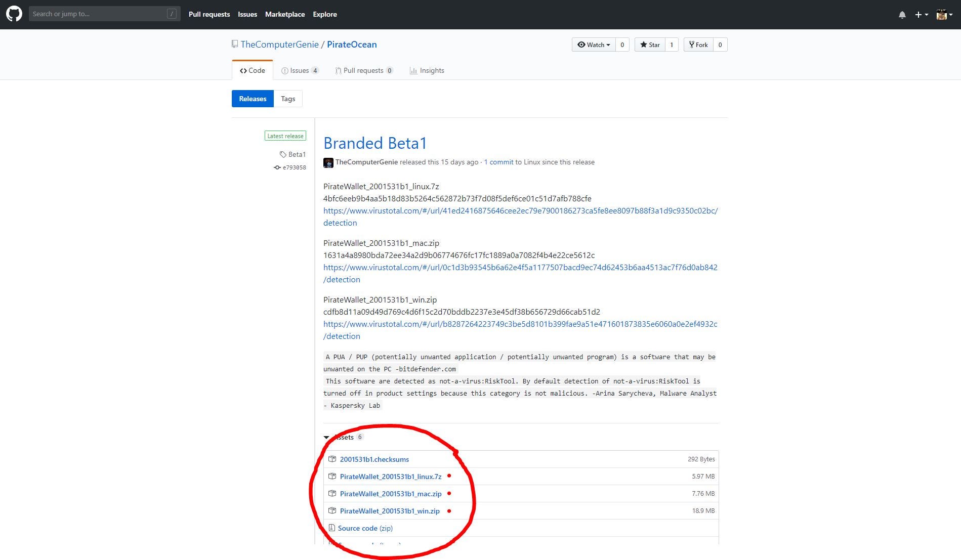
Task: Click the Latest release label
Action: [285, 136]
